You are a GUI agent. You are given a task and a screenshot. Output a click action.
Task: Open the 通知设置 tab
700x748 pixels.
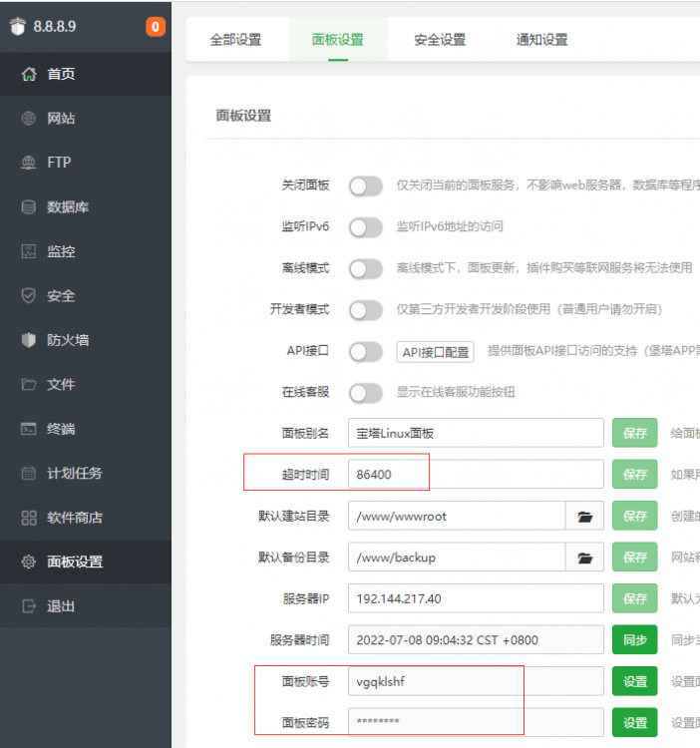(541, 40)
